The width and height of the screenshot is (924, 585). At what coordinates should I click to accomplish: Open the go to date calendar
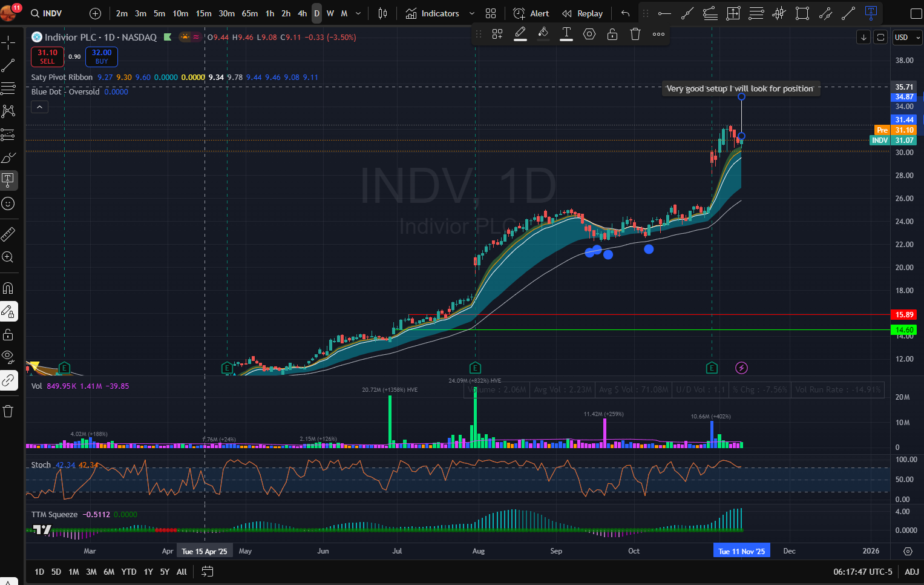(x=208, y=572)
